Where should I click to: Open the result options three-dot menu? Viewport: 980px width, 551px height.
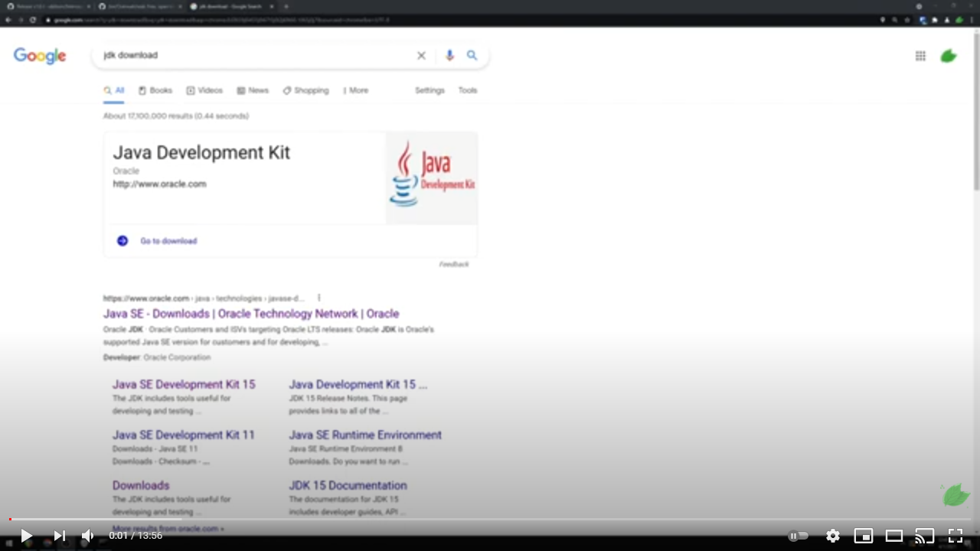(318, 298)
